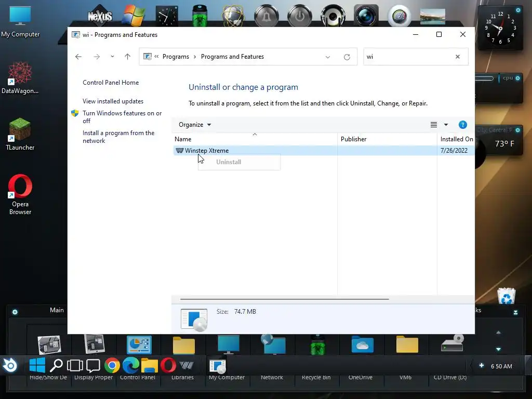Sort by the Publisher column header
The width and height of the screenshot is (532, 399).
388,139
